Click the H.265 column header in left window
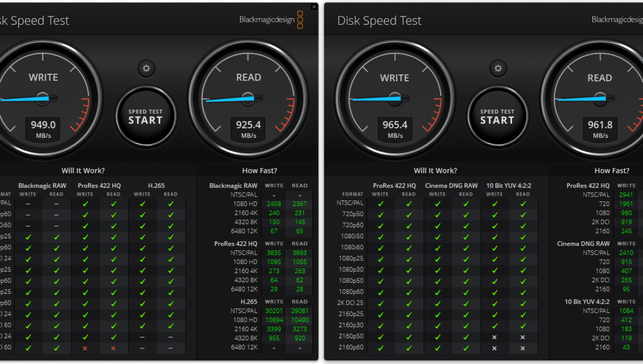643x364 pixels. pos(156,186)
